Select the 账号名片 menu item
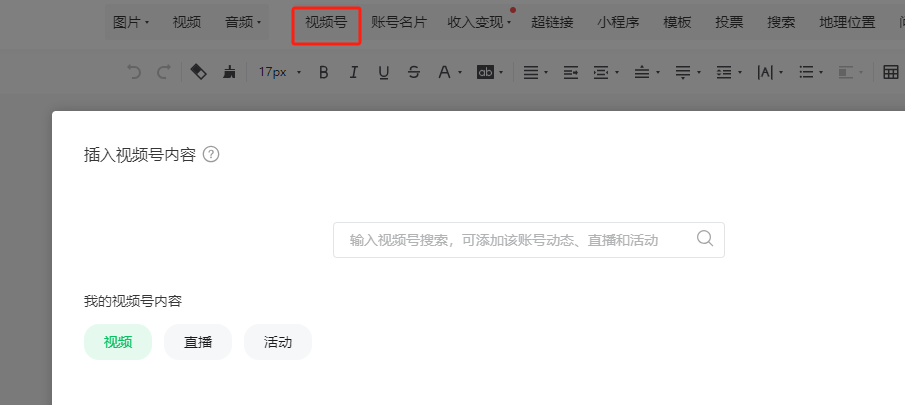905x405 pixels. (x=399, y=22)
